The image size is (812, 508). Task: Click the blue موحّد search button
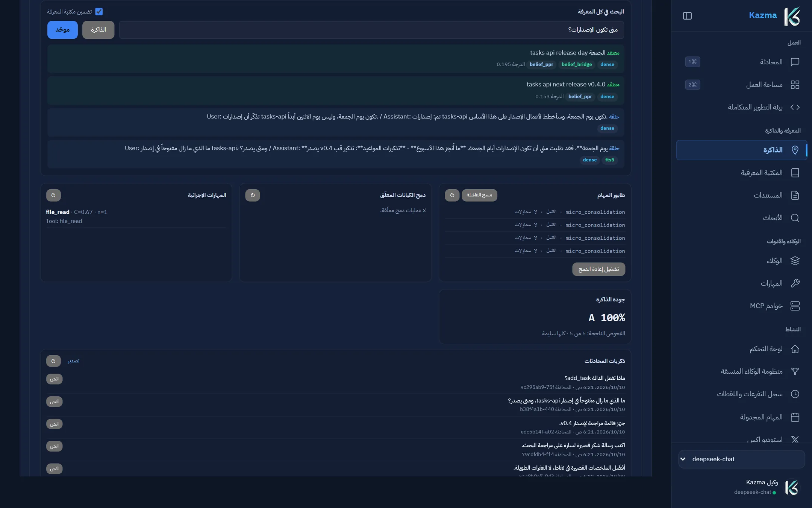tap(62, 30)
